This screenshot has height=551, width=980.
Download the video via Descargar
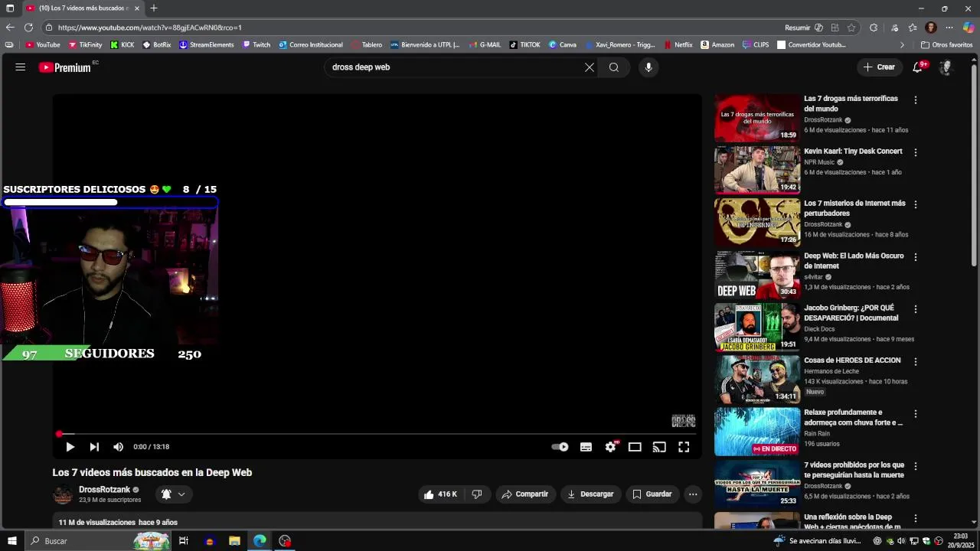[x=590, y=494]
